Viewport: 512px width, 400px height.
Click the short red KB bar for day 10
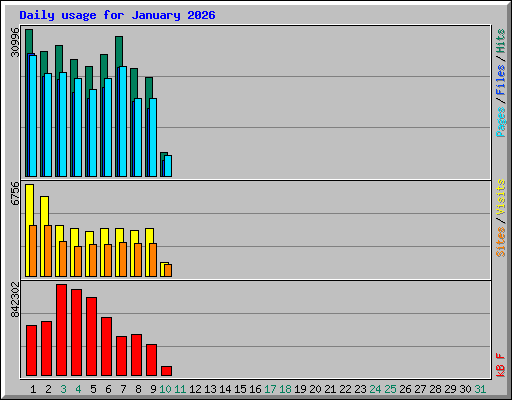[166, 371]
